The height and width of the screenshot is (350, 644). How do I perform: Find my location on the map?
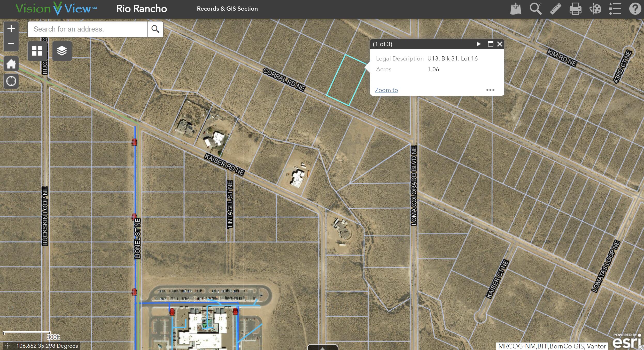(11, 81)
